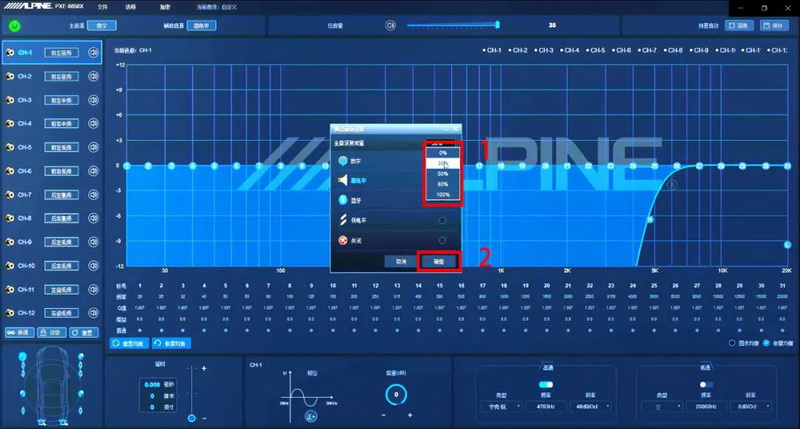The height and width of the screenshot is (429, 800).
Task: Increase delay with the plus button
Action: click(204, 368)
